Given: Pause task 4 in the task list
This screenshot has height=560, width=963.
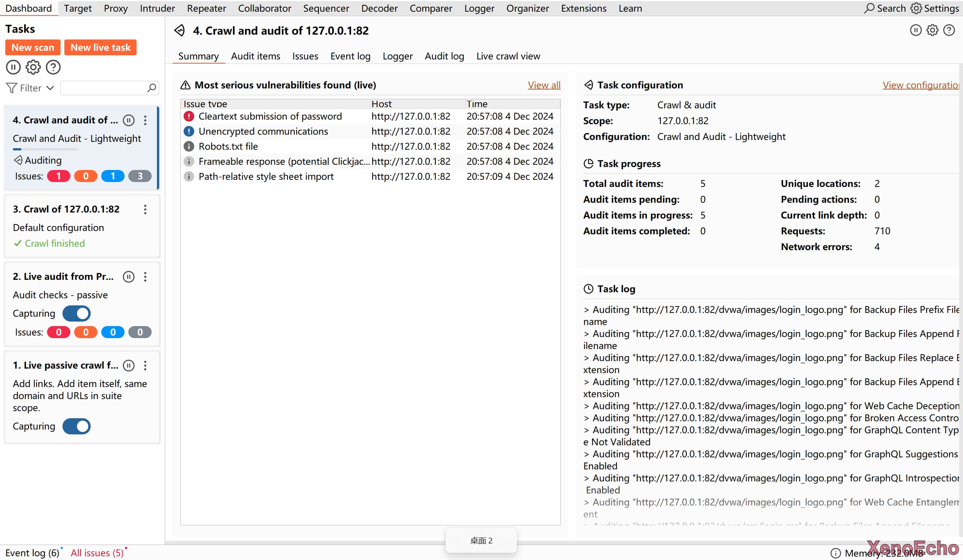Looking at the screenshot, I should [x=128, y=120].
